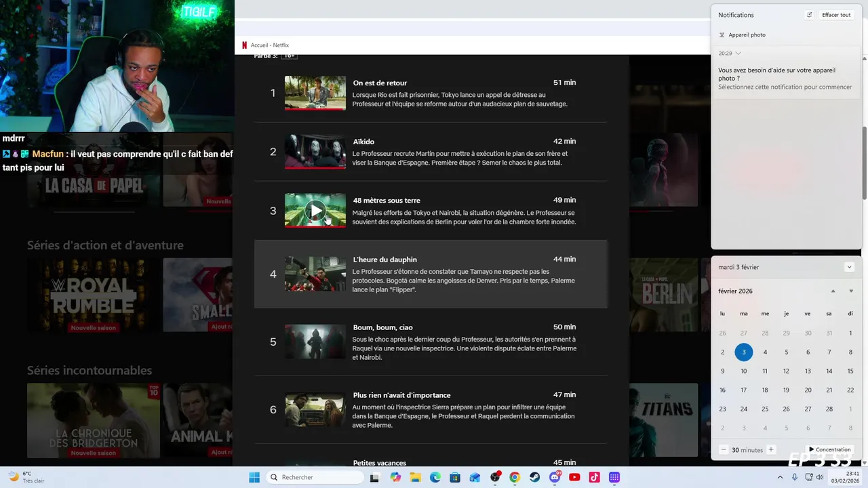Open the Royal Rumble title card
Screen dimensions: 868x488
[94, 296]
